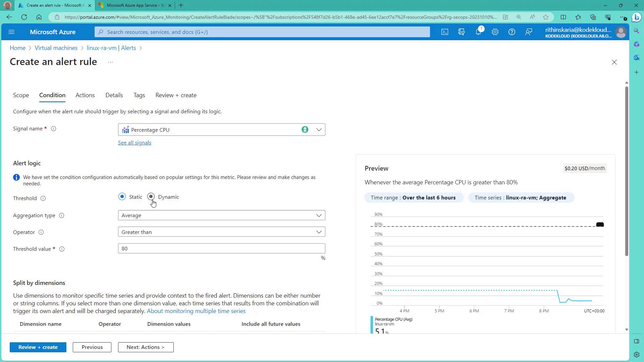644x362 pixels.
Task: Click the See all signals link
Action: [134, 143]
